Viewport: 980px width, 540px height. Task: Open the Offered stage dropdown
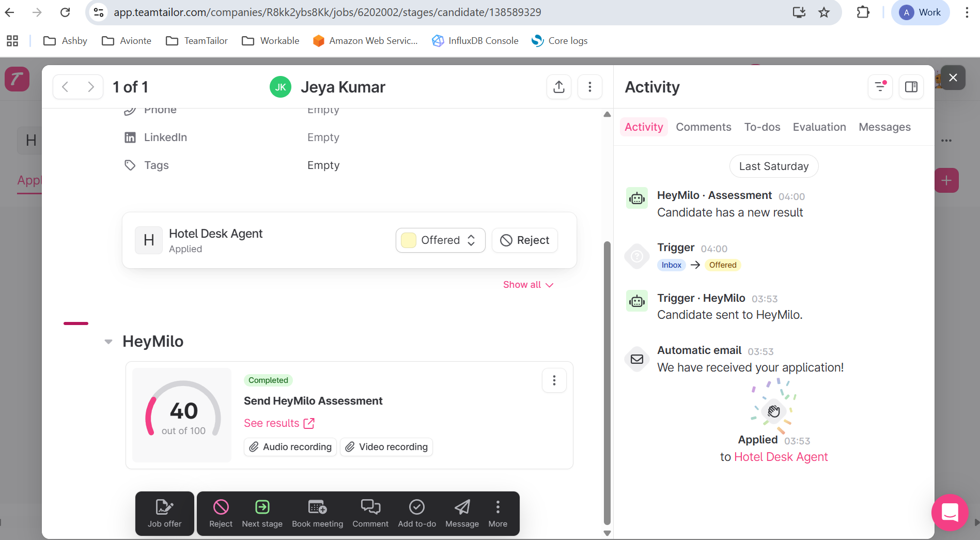pyautogui.click(x=440, y=240)
